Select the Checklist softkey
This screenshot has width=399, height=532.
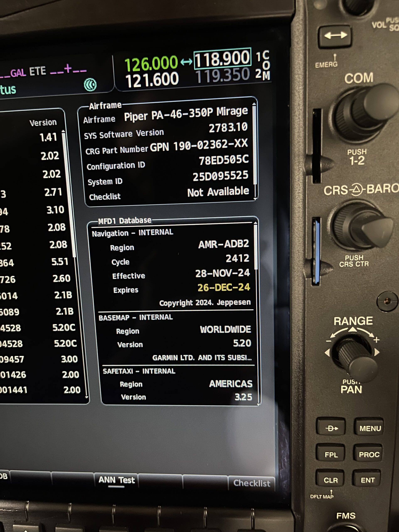[x=252, y=483]
